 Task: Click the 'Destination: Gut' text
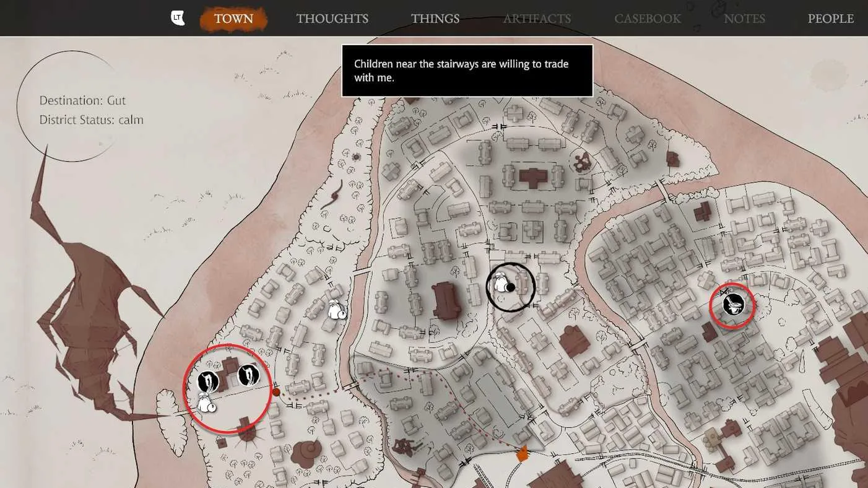pyautogui.click(x=82, y=100)
